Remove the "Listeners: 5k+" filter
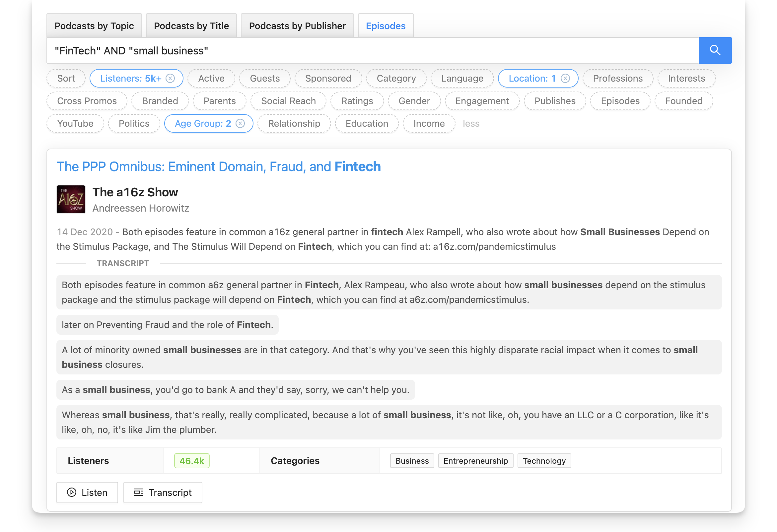777x532 pixels. click(x=170, y=78)
